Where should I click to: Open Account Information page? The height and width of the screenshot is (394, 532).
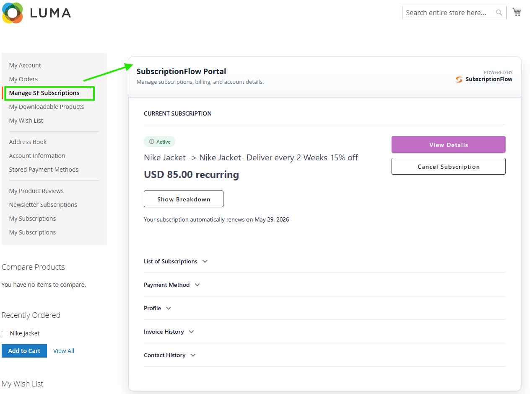click(x=37, y=156)
